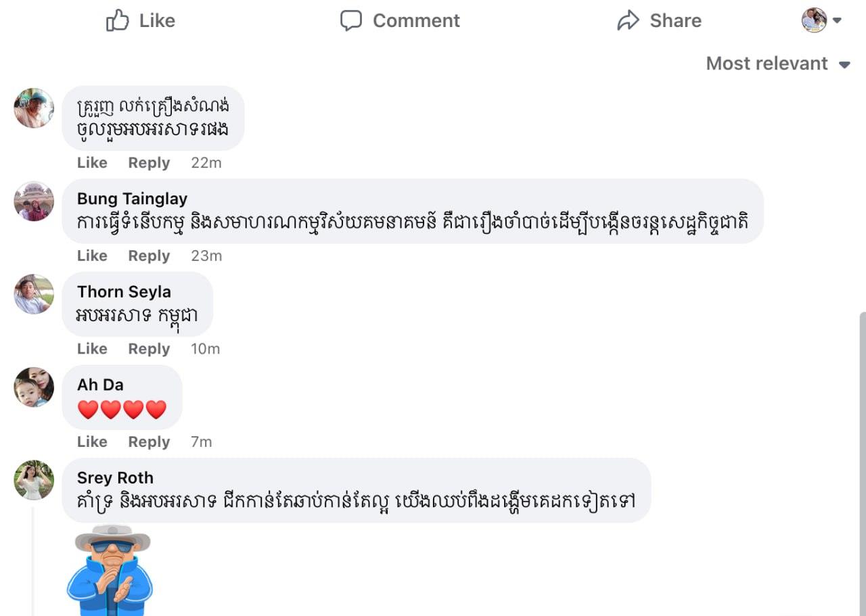Image resolution: width=866 pixels, height=616 pixels.
Task: Open first commenter's profile picture
Action: (x=34, y=108)
